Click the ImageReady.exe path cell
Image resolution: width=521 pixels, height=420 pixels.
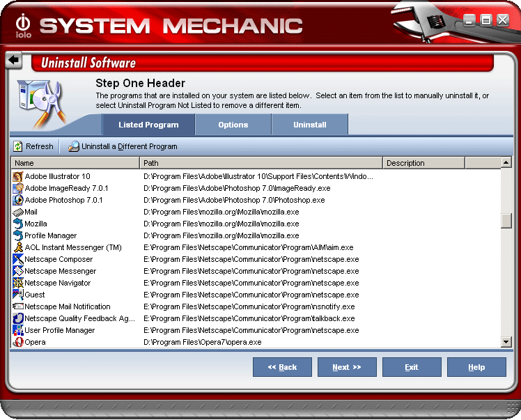tap(237, 188)
